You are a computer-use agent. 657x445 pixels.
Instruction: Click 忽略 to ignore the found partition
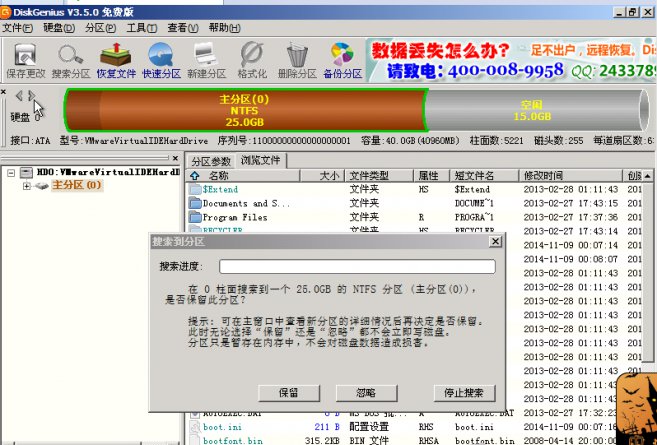(366, 393)
